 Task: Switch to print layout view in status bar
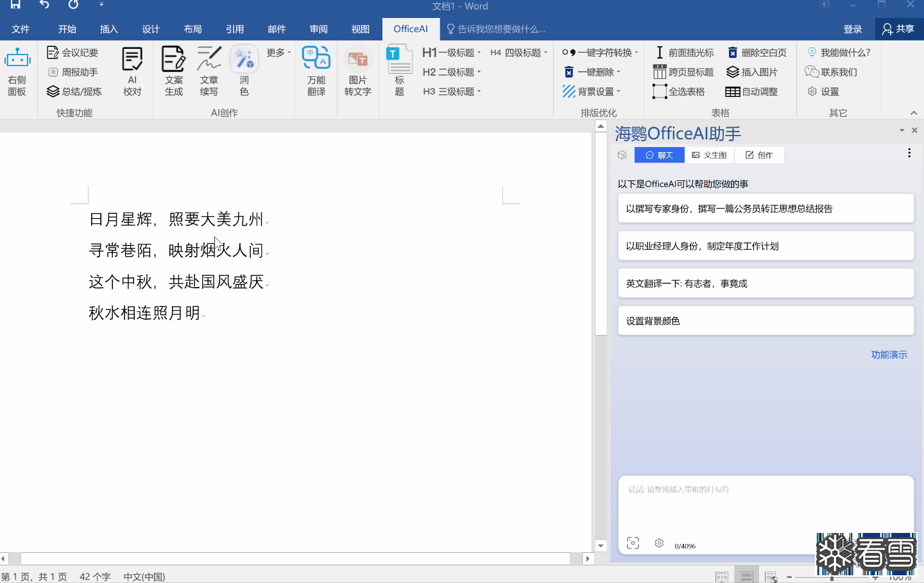[746, 577]
